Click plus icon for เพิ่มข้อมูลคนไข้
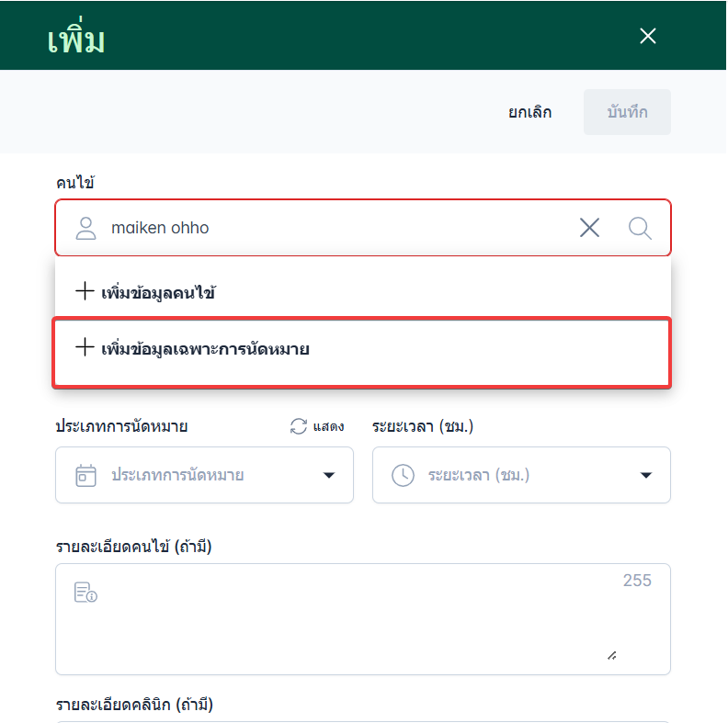Viewport: 728px width, 723px height. [85, 292]
